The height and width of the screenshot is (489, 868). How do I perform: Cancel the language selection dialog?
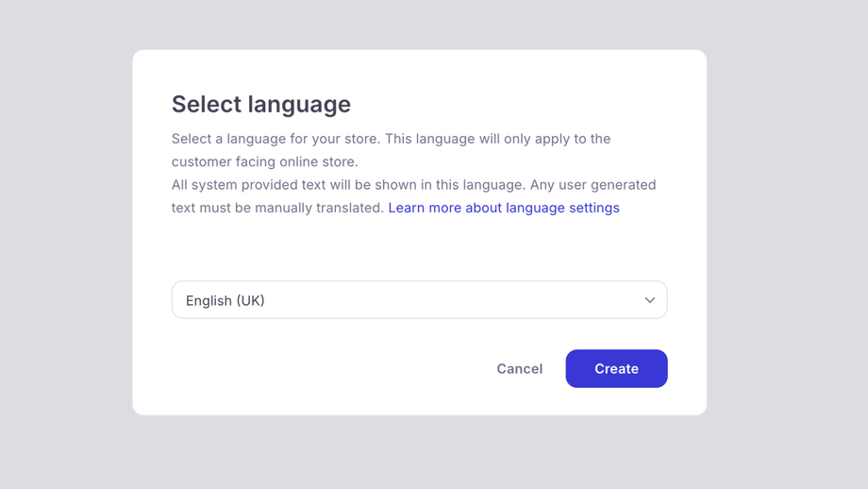(x=519, y=369)
